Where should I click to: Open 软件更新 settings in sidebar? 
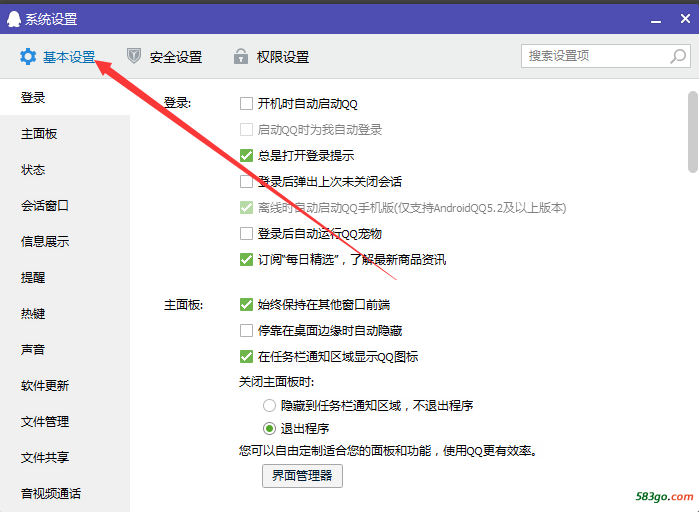coord(65,385)
